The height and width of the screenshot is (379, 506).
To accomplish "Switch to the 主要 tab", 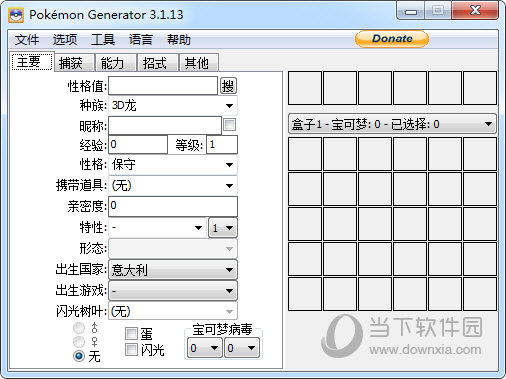I will click(32, 61).
